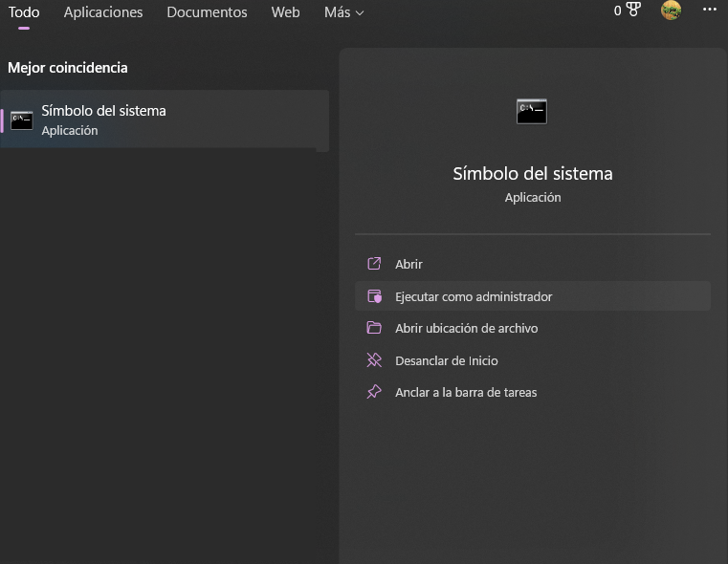Click the Mejor coincidencia heading
This screenshot has height=564, width=728.
(x=68, y=68)
